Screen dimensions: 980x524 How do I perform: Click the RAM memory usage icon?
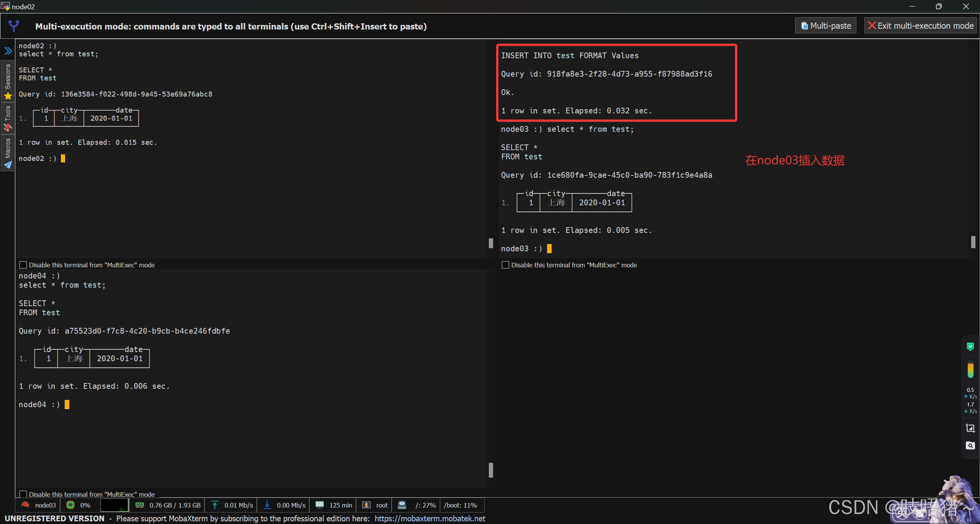[140, 505]
